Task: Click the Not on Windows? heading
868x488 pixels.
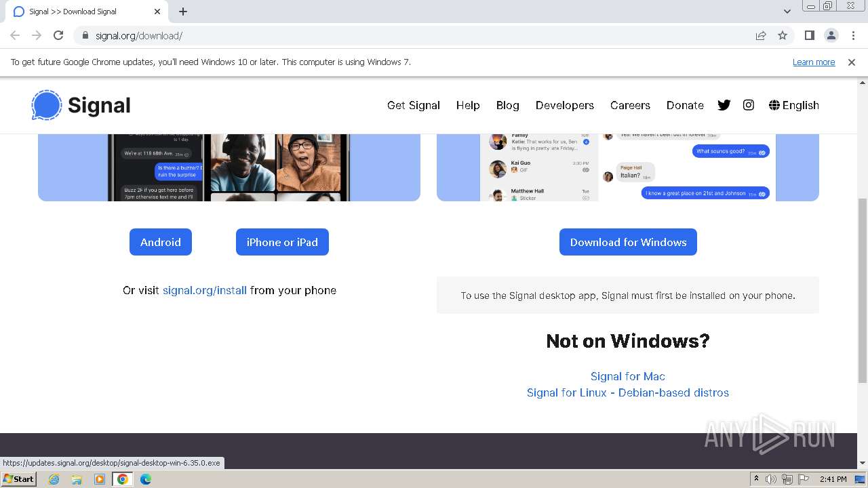Action: pos(628,341)
